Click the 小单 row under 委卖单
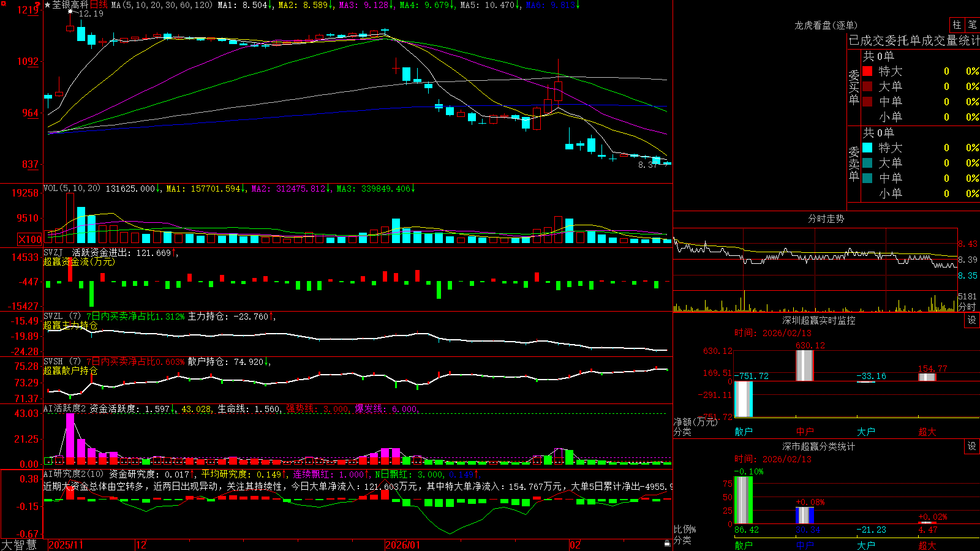 (x=920, y=193)
